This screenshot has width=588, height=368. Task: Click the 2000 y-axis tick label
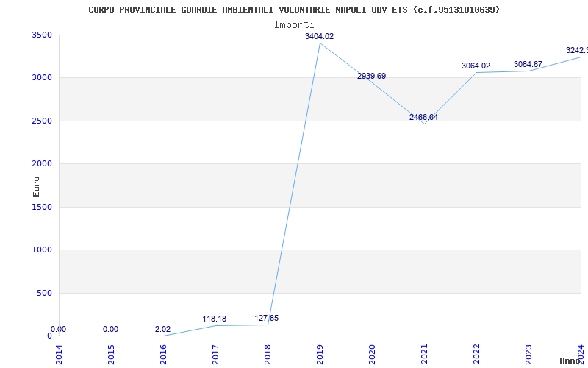click(x=42, y=163)
